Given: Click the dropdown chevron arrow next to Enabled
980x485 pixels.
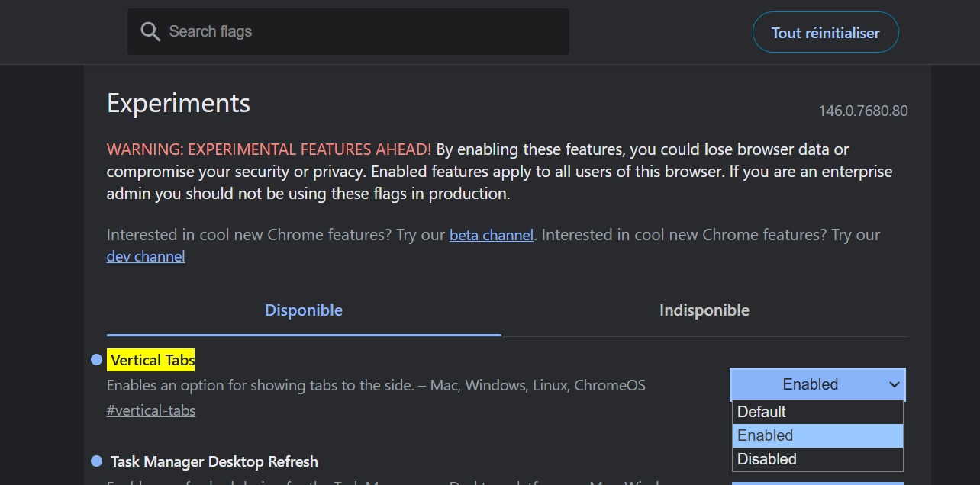Looking at the screenshot, I should click(x=894, y=384).
